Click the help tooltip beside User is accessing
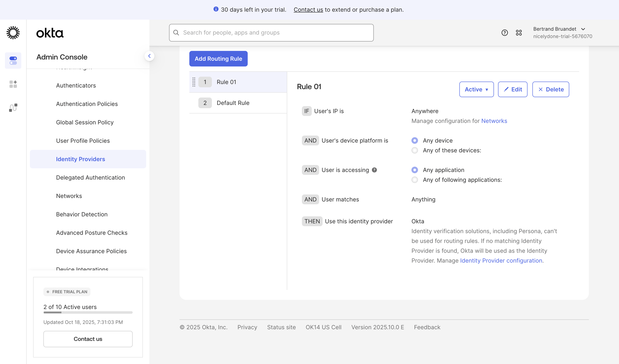The width and height of the screenshot is (619, 364). (374, 170)
